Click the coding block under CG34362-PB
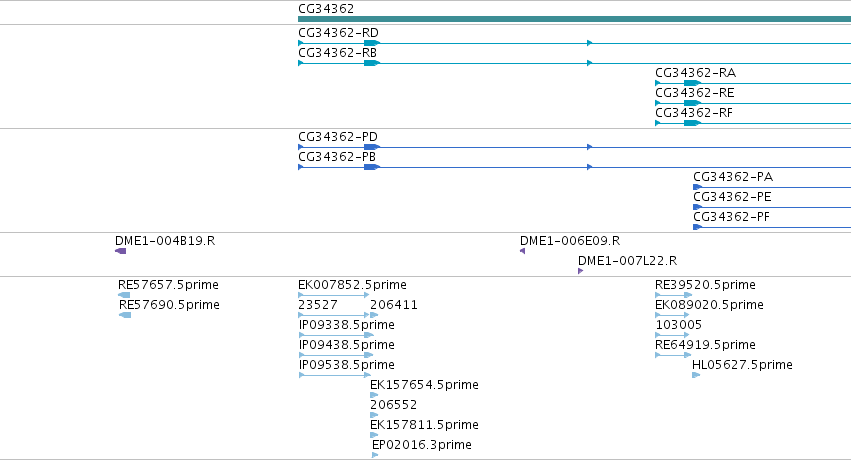This screenshot has width=851, height=460. click(x=372, y=167)
